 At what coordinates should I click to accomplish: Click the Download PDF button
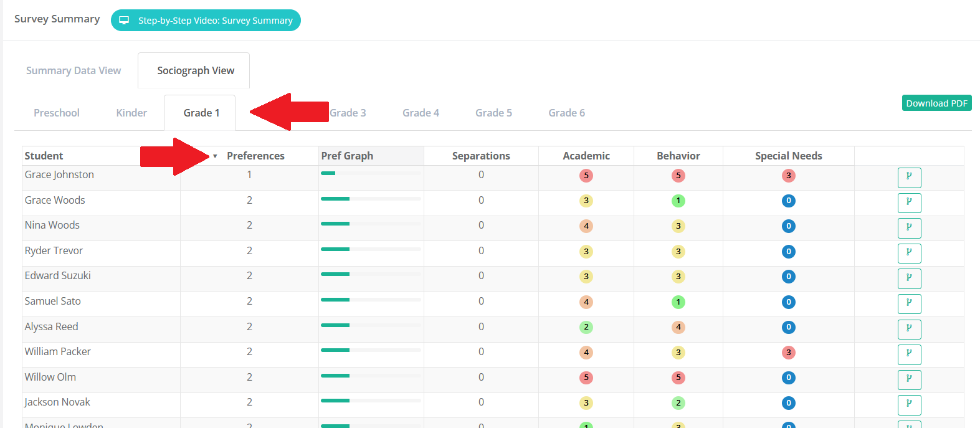[x=936, y=103]
